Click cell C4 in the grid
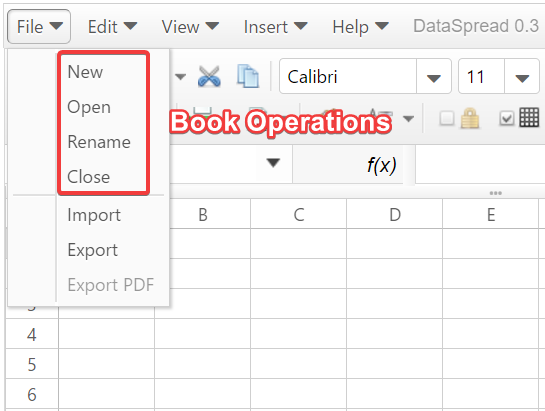Viewport: 545px width, 411px height. click(299, 334)
